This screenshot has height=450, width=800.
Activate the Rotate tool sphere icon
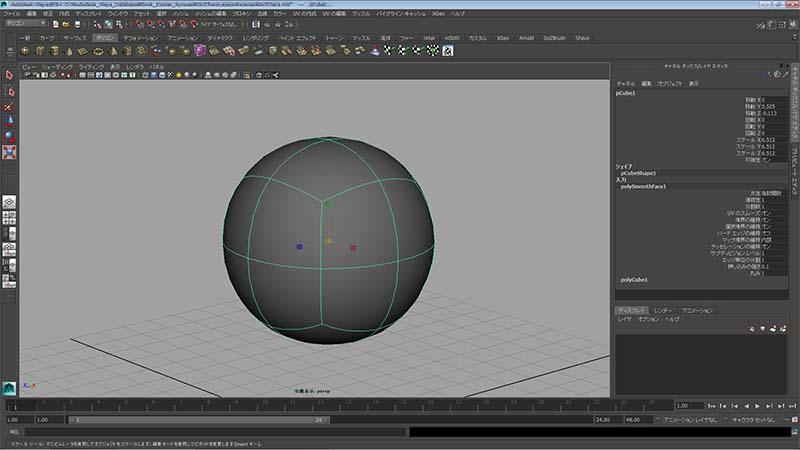tap(9, 136)
